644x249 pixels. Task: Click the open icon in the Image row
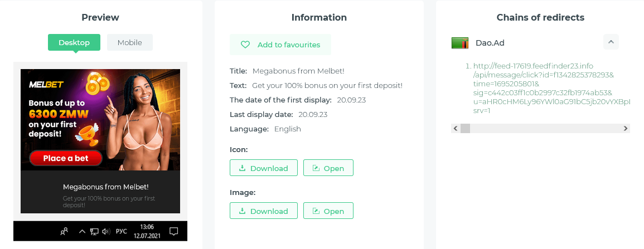coord(316,211)
